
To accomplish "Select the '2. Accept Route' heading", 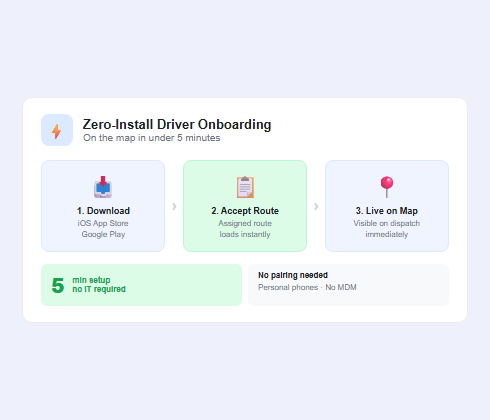I will (245, 211).
